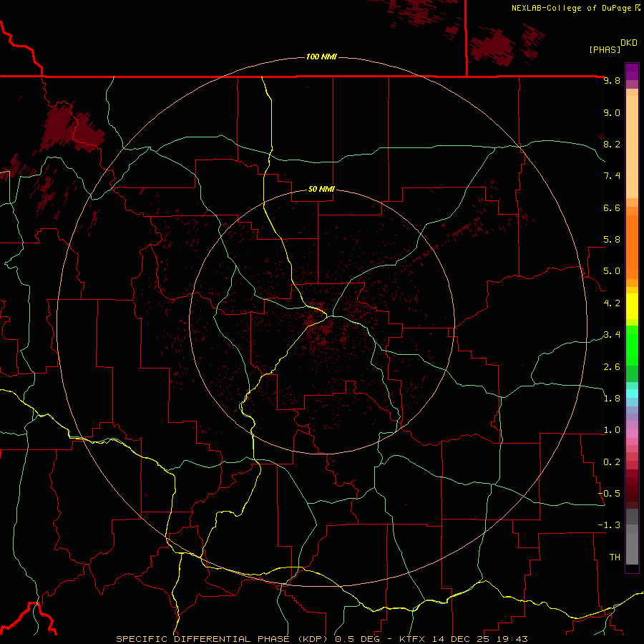
Task: Click the 4.2 legend value
Action: point(612,303)
